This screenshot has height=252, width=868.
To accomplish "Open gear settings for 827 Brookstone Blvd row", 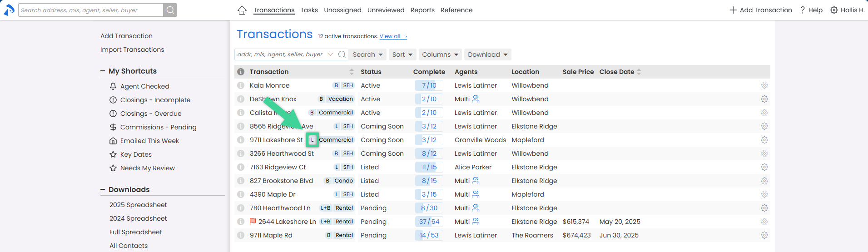I will pyautogui.click(x=764, y=181).
